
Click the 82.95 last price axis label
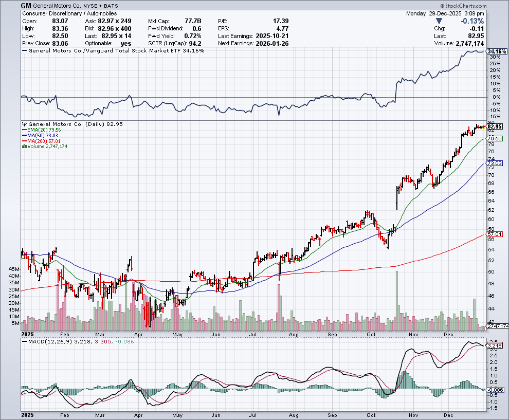click(495, 126)
